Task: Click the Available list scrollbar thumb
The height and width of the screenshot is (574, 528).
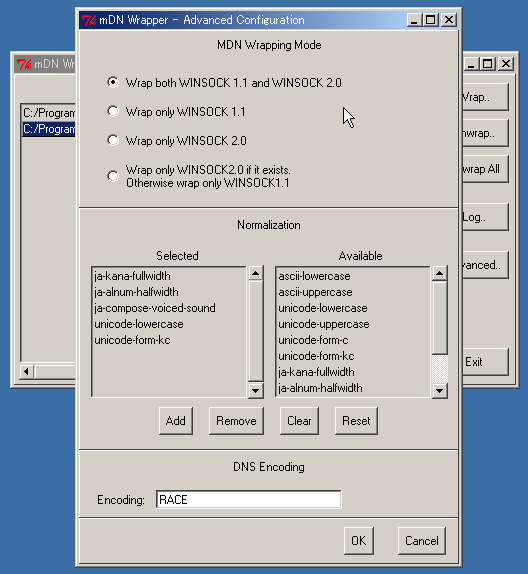Action: pos(440,318)
